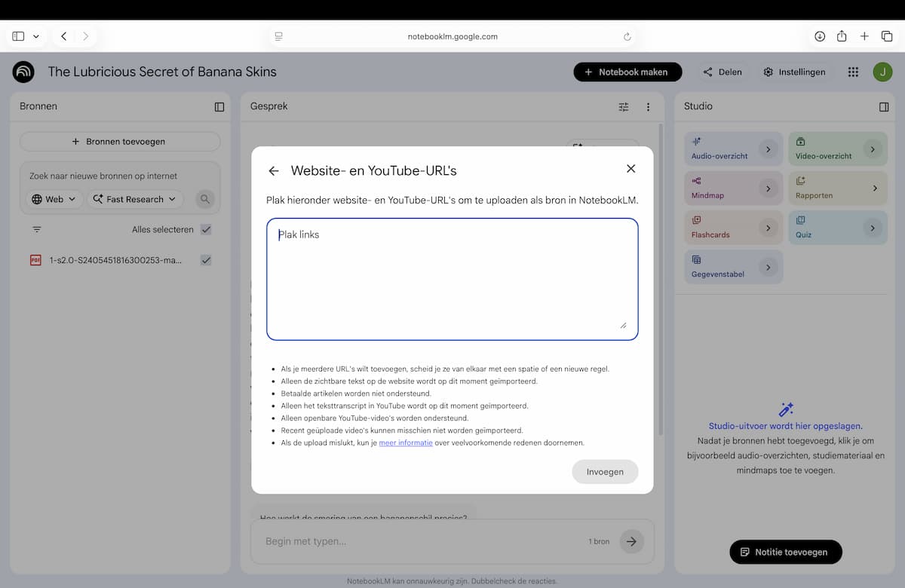Go forward in Safari history
This screenshot has height=588, width=905.
pos(85,36)
